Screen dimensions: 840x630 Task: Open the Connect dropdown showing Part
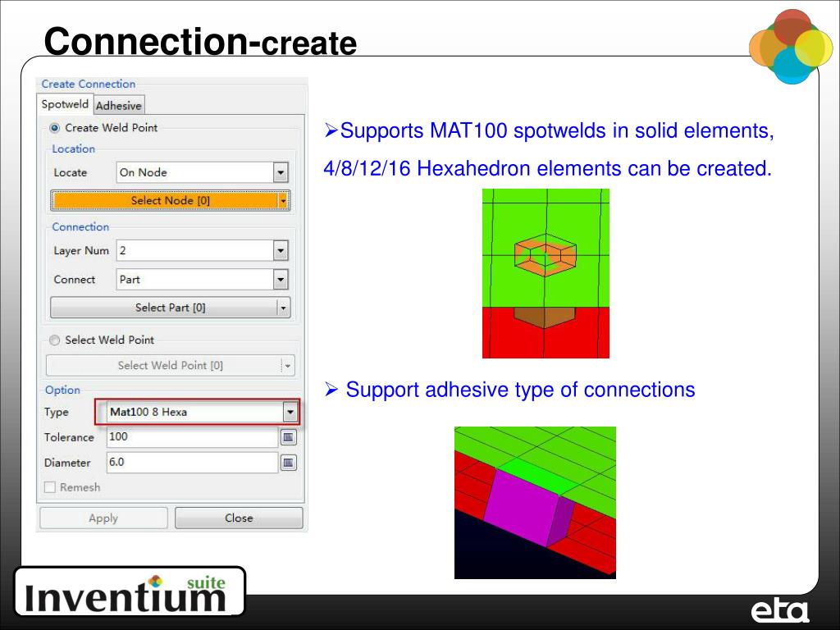203,279
